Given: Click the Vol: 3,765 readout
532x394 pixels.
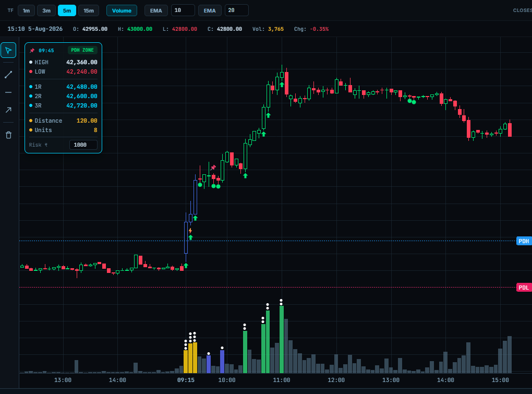Looking at the screenshot, I should (268, 29).
